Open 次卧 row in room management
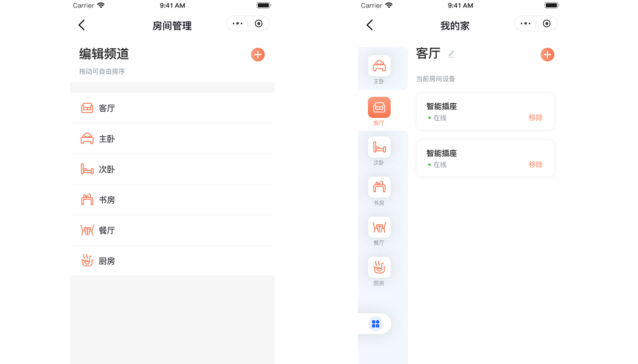 [x=172, y=169]
